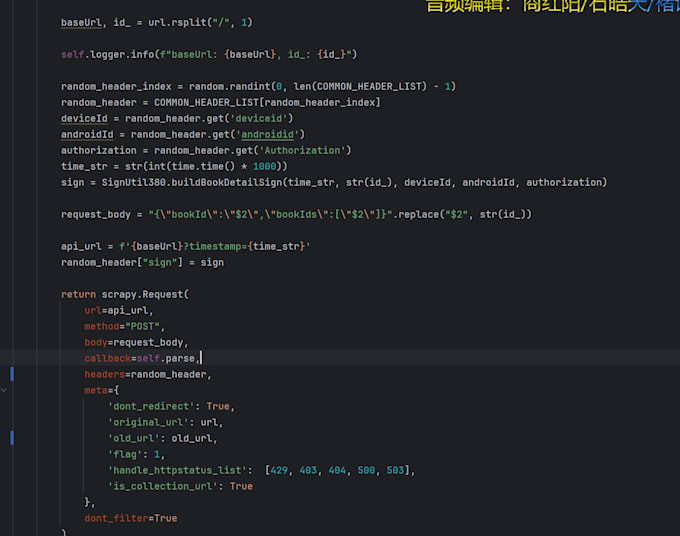The width and height of the screenshot is (680, 536).
Task: Click body=request_body argument
Action: click(134, 343)
